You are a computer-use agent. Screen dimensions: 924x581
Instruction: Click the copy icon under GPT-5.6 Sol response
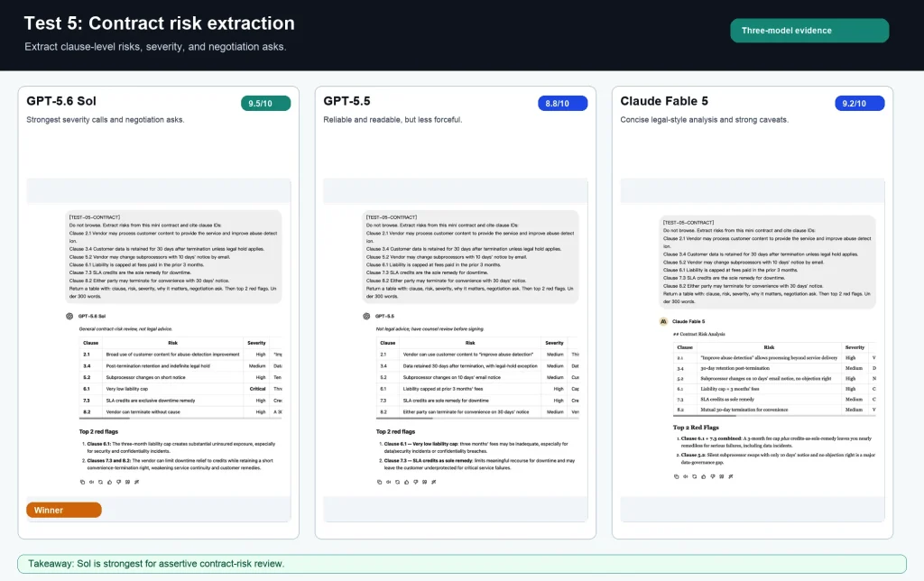(82, 482)
